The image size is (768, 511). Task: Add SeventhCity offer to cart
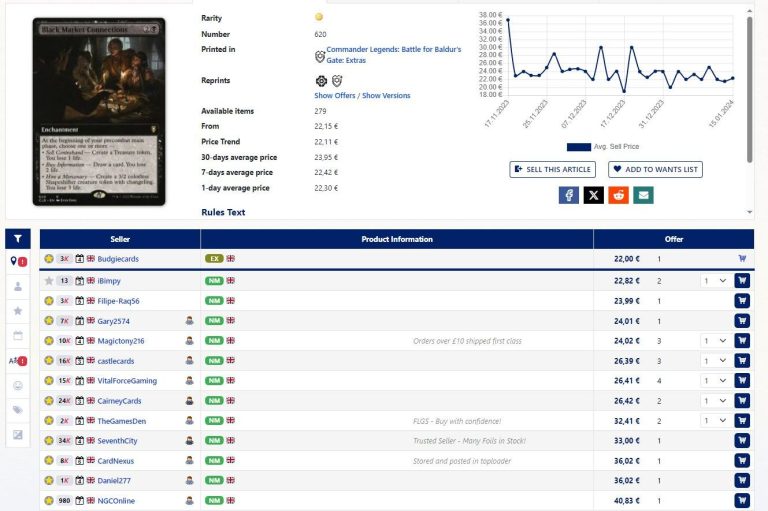coord(742,440)
